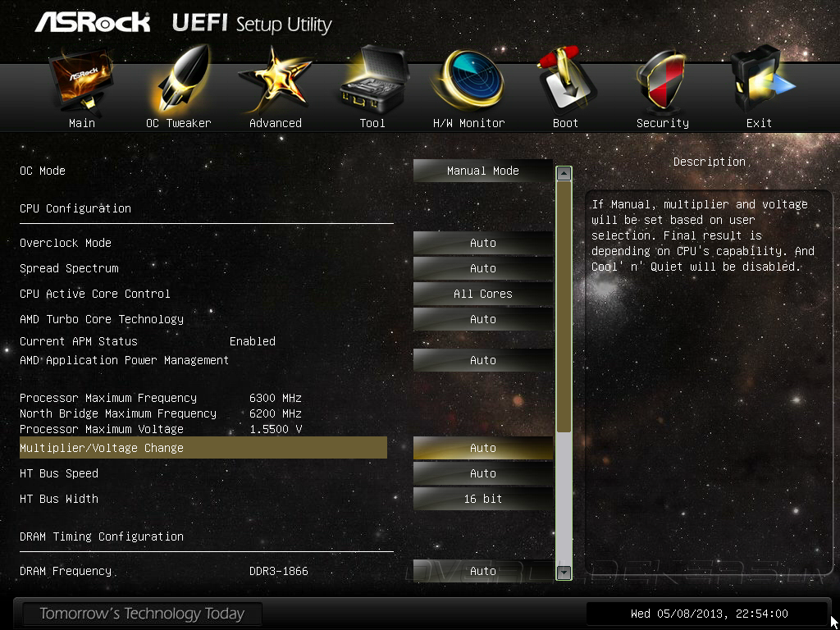The height and width of the screenshot is (630, 840).
Task: Click the scrollbar up arrow button
Action: click(564, 174)
